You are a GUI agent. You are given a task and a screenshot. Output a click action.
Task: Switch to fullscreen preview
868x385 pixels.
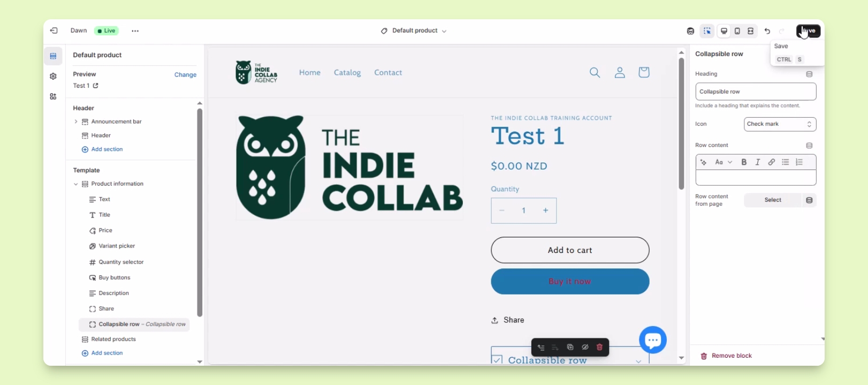click(751, 31)
